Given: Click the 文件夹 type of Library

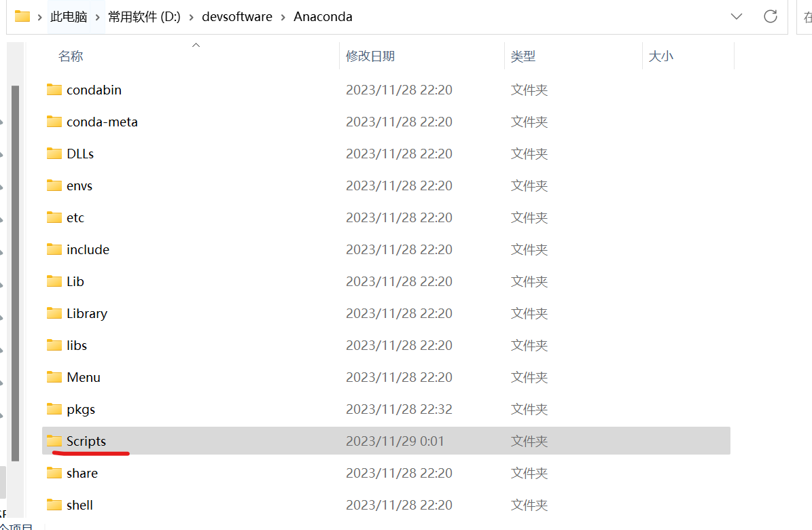Looking at the screenshot, I should click(x=529, y=314).
